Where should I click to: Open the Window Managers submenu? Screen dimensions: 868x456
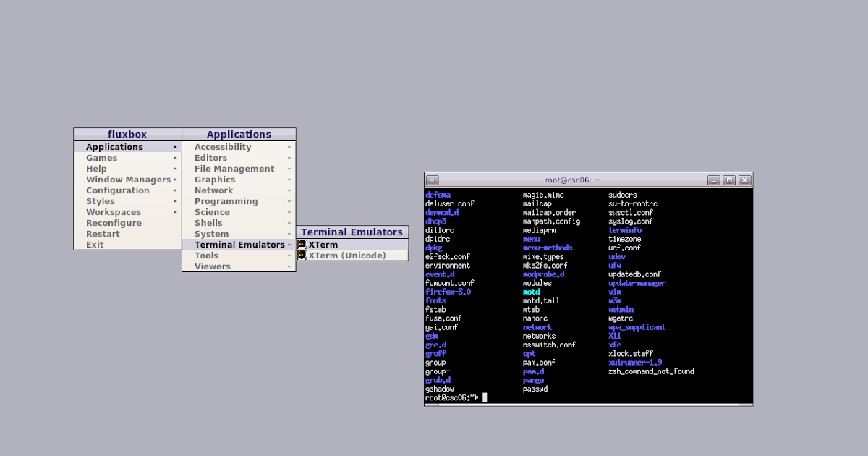127,180
